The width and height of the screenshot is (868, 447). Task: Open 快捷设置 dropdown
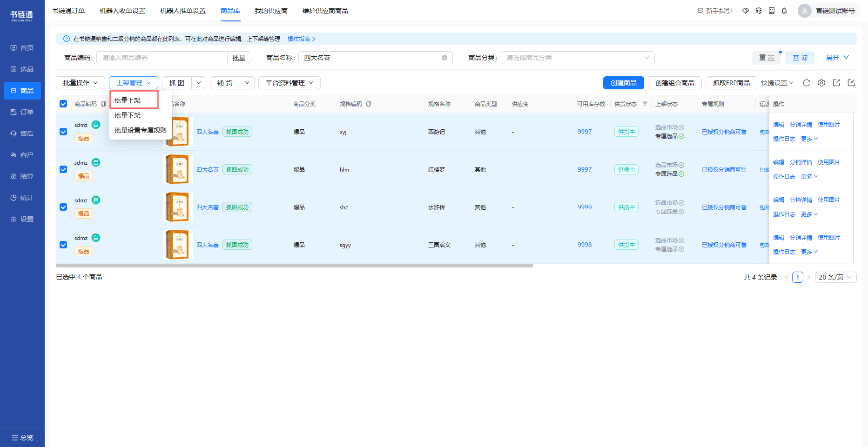(777, 83)
